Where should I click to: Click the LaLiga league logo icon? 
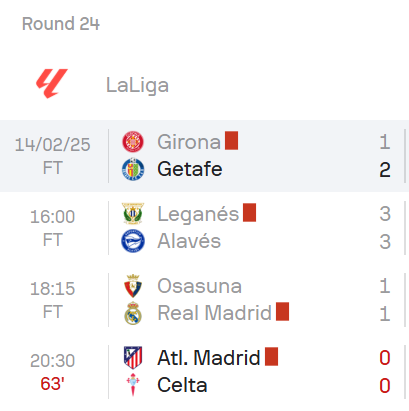(52, 83)
